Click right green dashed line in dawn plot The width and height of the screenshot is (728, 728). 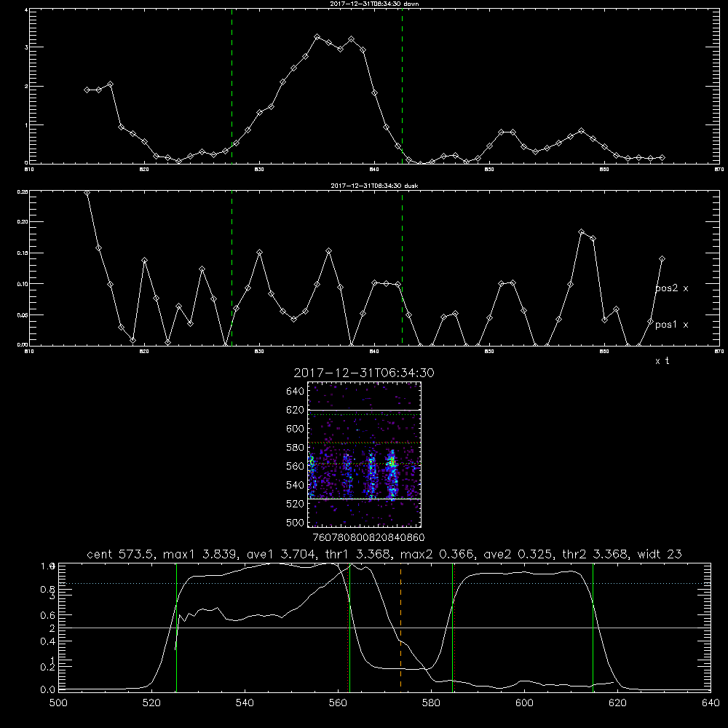[402, 86]
